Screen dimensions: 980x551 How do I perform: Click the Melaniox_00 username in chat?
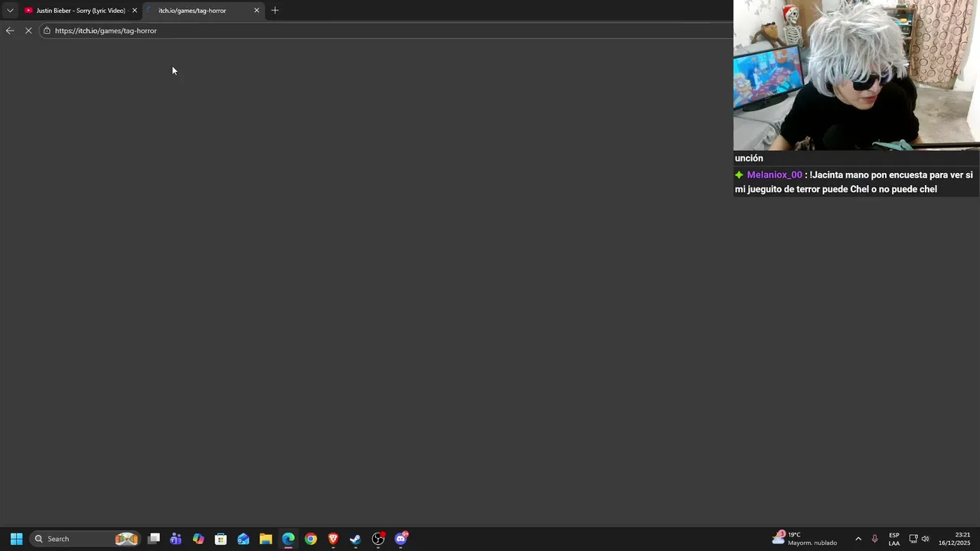[x=775, y=175]
